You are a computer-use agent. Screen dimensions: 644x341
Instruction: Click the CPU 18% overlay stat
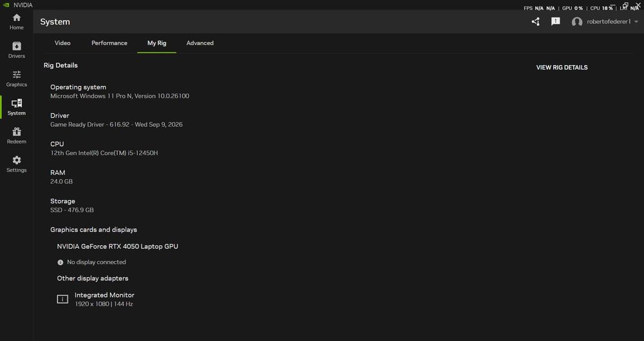(x=601, y=8)
